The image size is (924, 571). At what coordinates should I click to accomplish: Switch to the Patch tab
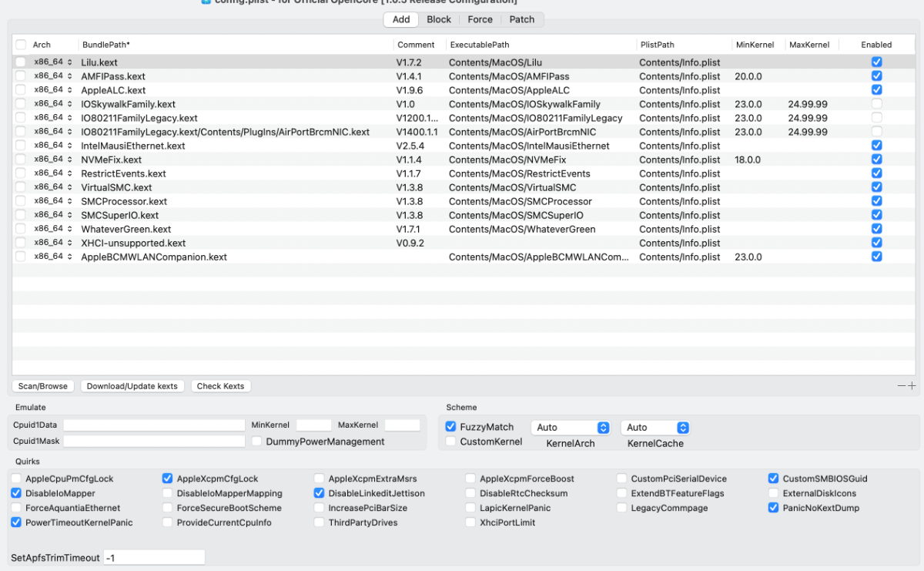(x=522, y=19)
